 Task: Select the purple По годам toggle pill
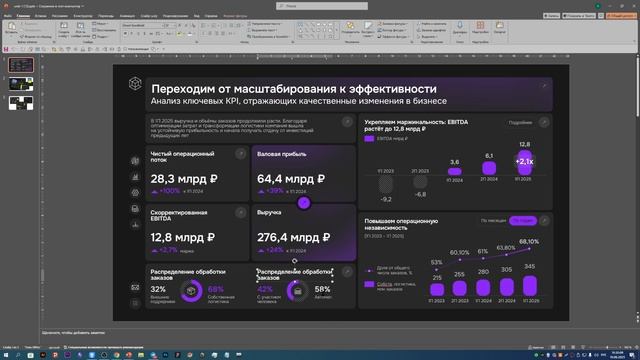tap(523, 220)
